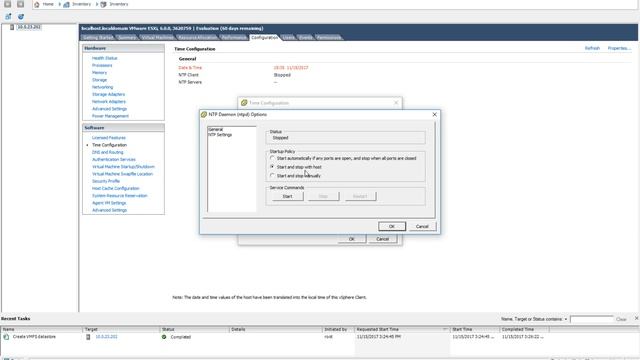
Task: Click Cancel in Time Configuration dialog behind
Action: coord(382,239)
